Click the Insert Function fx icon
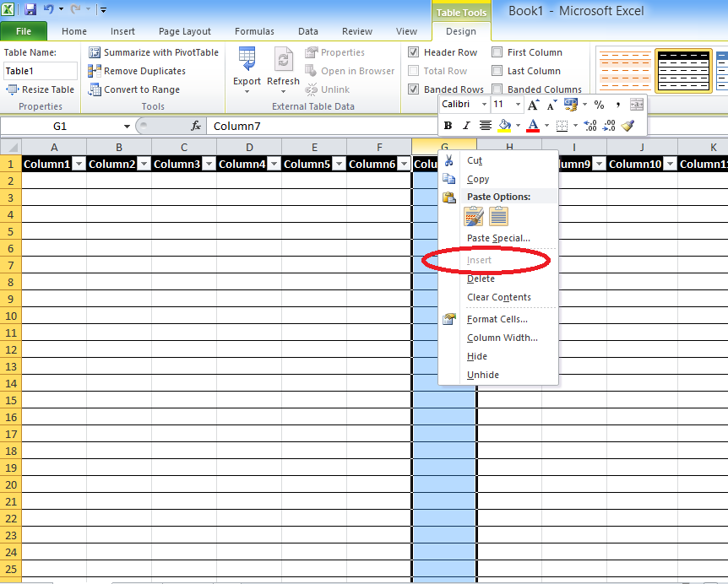Screen dimensions: 728x584 (196, 126)
